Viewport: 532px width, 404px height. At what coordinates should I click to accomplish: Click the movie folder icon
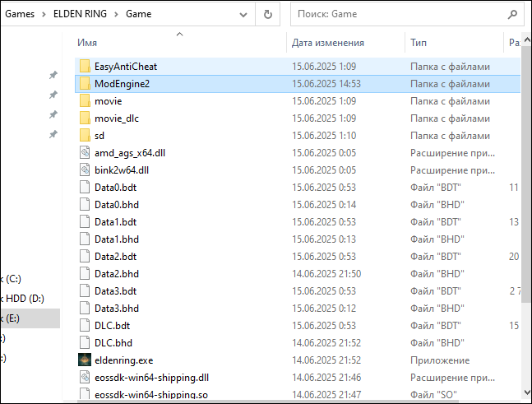[85, 101]
